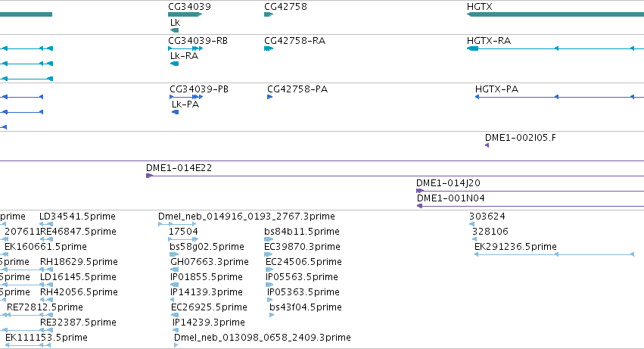This screenshot has height=349, width=644.
Task: Select transcript Lk-RA
Action: pyautogui.click(x=184, y=56)
